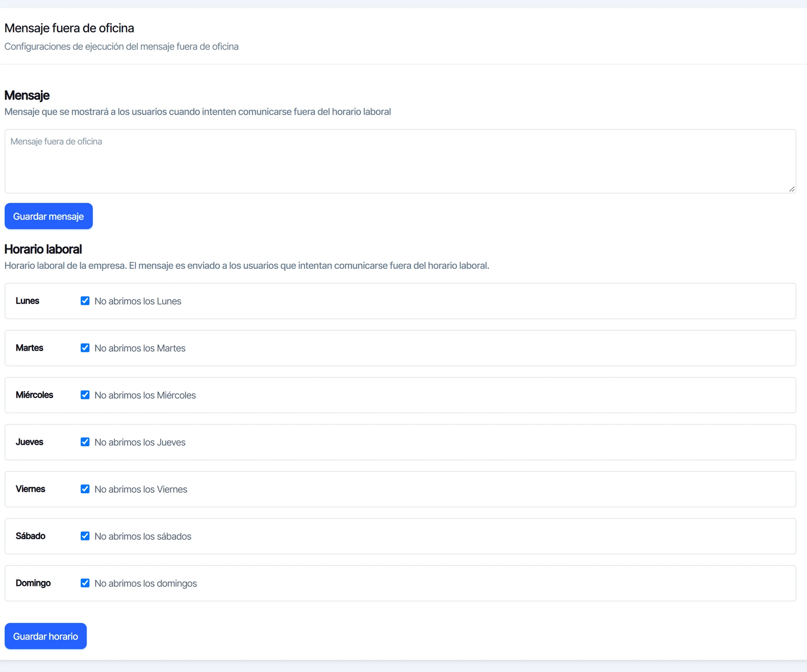Save schedule with Guardar horario button
807x672 pixels.
click(x=45, y=636)
